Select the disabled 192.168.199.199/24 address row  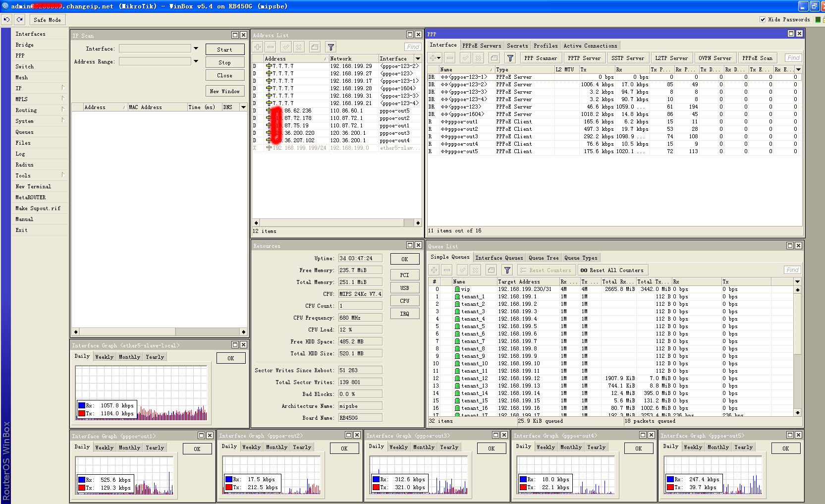pos(336,148)
